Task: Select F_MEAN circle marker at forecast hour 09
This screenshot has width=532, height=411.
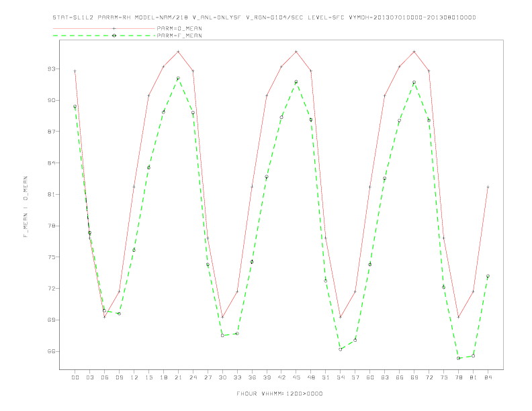Action: point(119,314)
